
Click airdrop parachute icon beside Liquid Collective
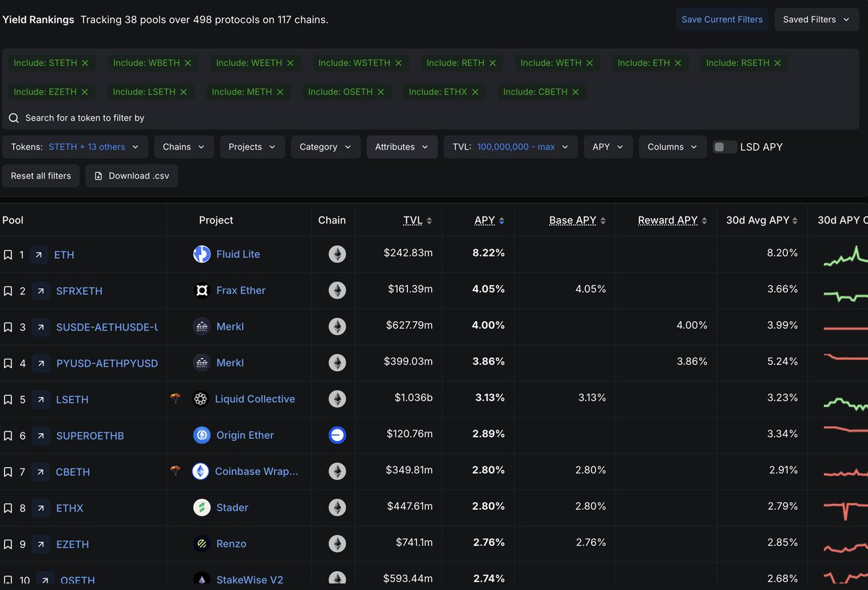(175, 398)
